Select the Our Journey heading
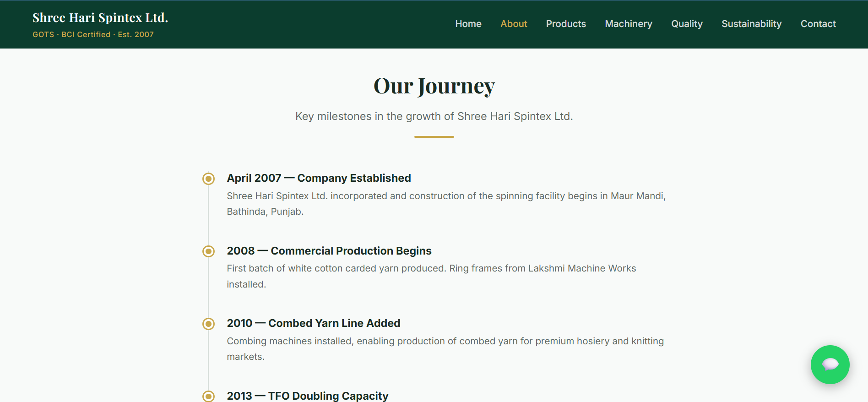 tap(434, 86)
